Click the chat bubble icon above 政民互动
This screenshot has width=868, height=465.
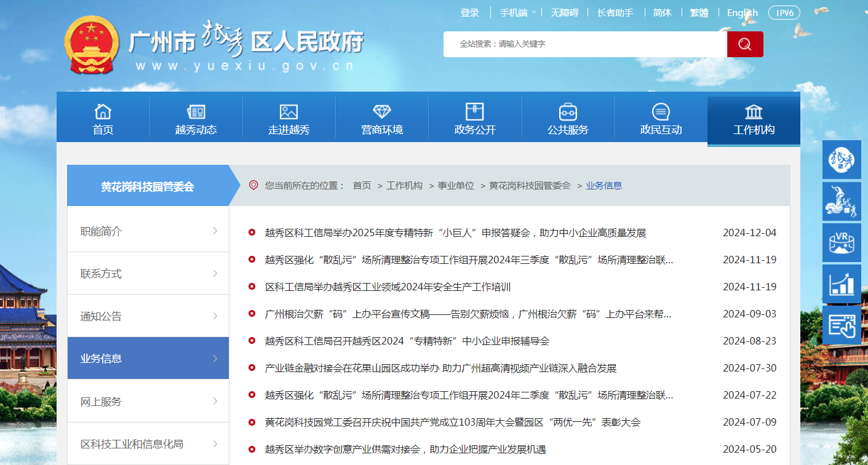(661, 111)
